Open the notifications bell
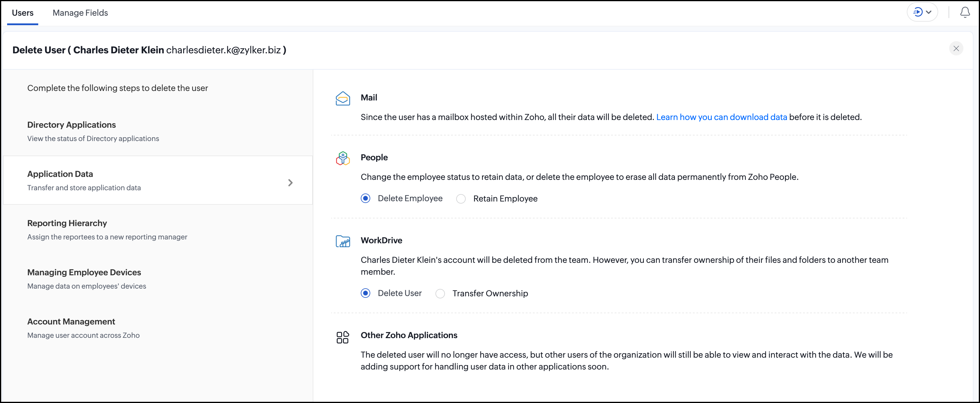Image resolution: width=980 pixels, height=403 pixels. [x=965, y=12]
